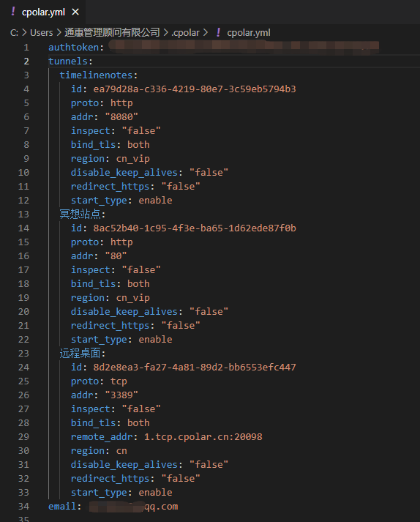The height and width of the screenshot is (522, 420).
Task: Click the region cn value on line 30
Action: pyautogui.click(x=121, y=451)
